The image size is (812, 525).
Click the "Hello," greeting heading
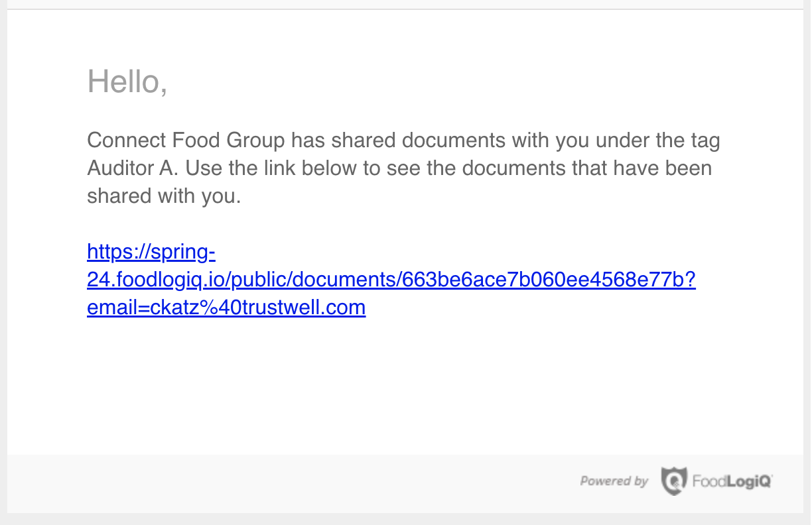127,82
